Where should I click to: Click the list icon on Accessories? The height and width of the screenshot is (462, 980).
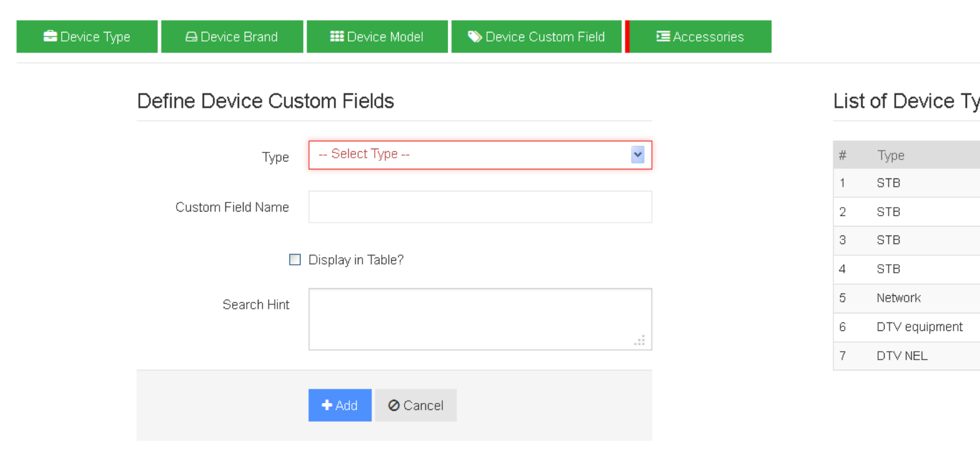(663, 36)
